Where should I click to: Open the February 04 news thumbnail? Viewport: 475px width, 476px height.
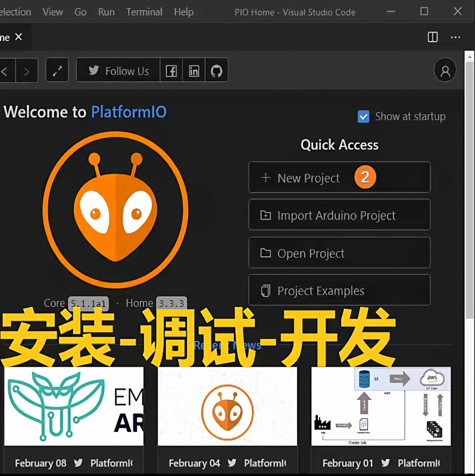coord(227,406)
